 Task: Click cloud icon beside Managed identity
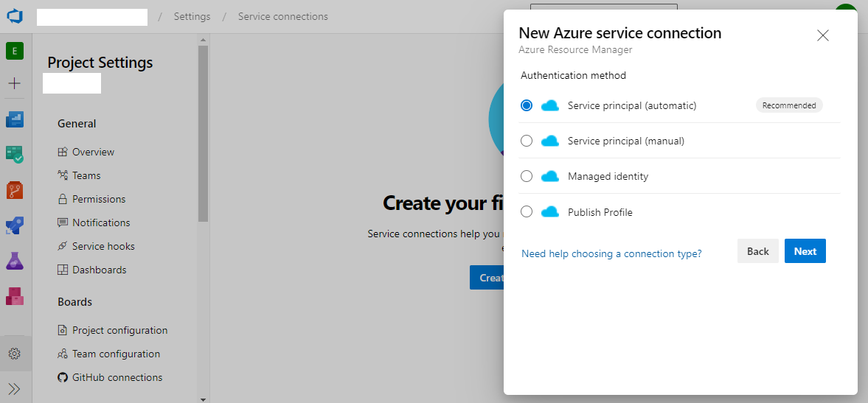coord(549,176)
